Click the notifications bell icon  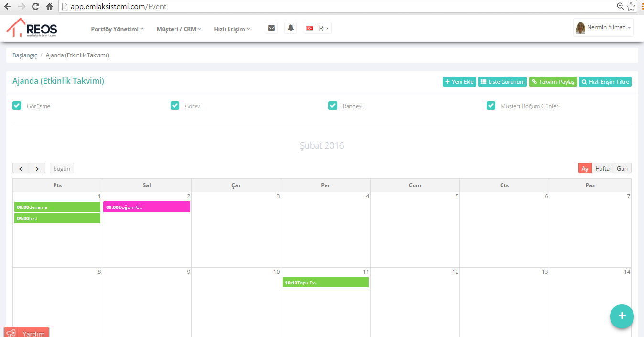290,28
